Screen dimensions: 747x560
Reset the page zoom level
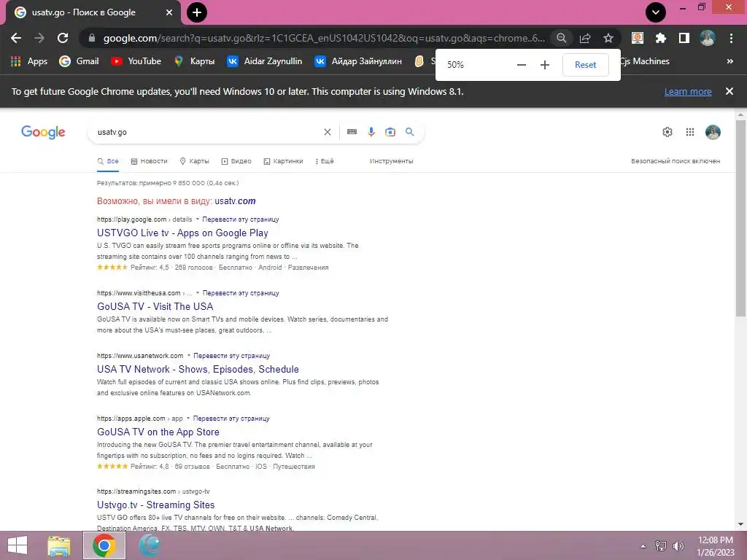click(586, 65)
